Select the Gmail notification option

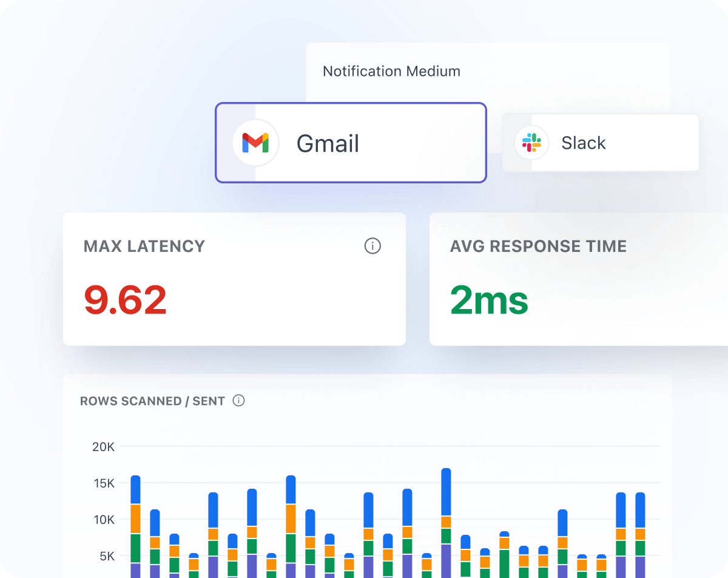(x=351, y=143)
